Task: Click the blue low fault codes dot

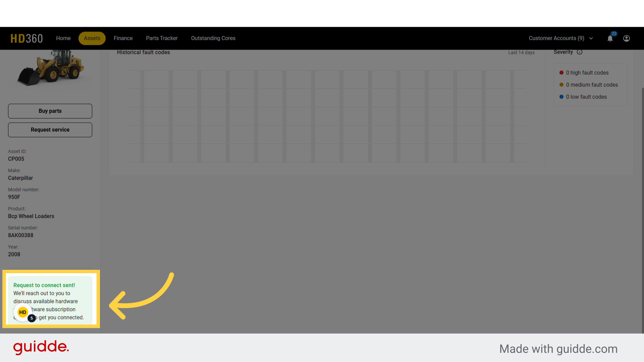Action: click(x=561, y=97)
